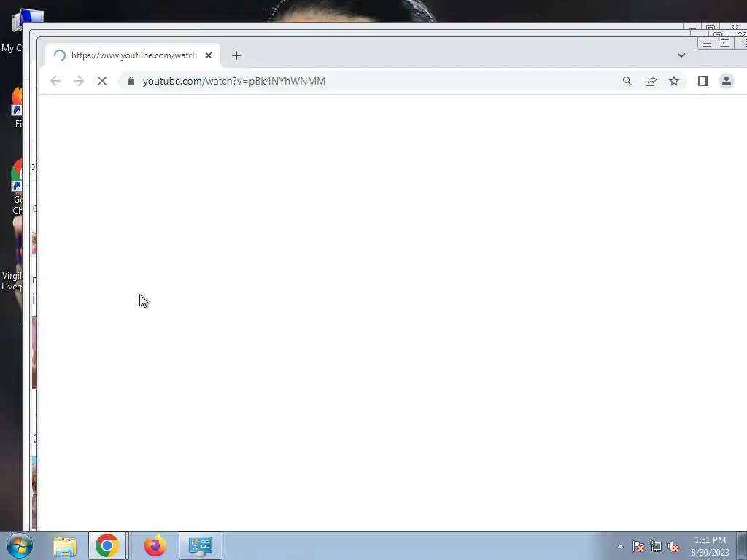Go back to the previous page
This screenshot has height=560, width=747.
coord(55,81)
